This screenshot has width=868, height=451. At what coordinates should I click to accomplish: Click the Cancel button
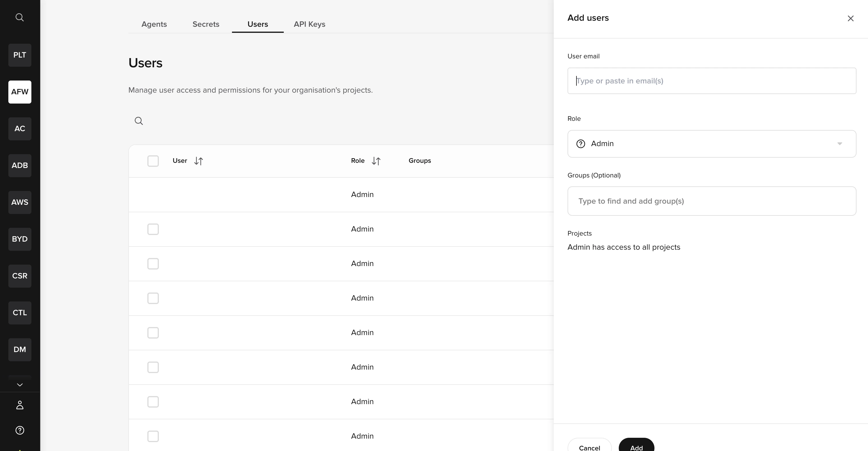coord(589,447)
